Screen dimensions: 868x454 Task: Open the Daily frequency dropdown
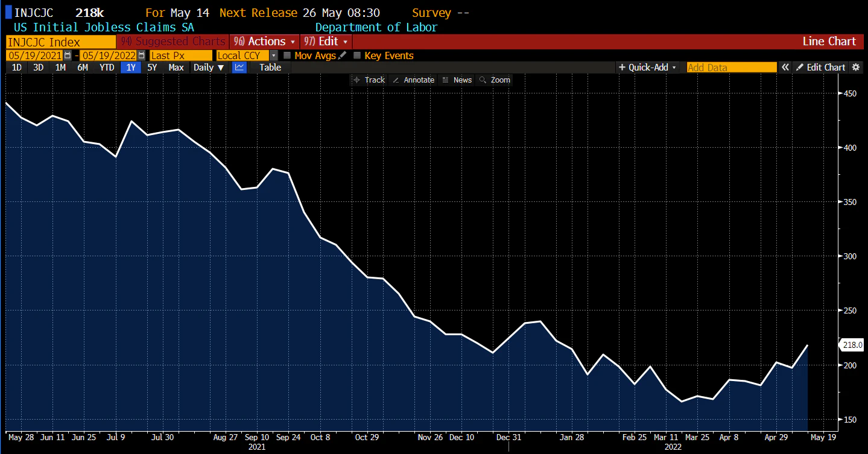pyautogui.click(x=209, y=68)
